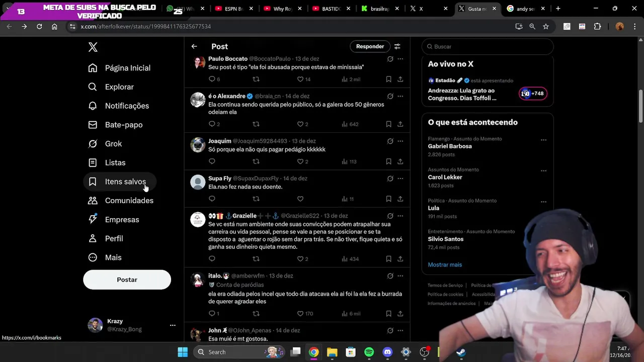
Task: Like Supa Fly's reply
Action: (300, 199)
